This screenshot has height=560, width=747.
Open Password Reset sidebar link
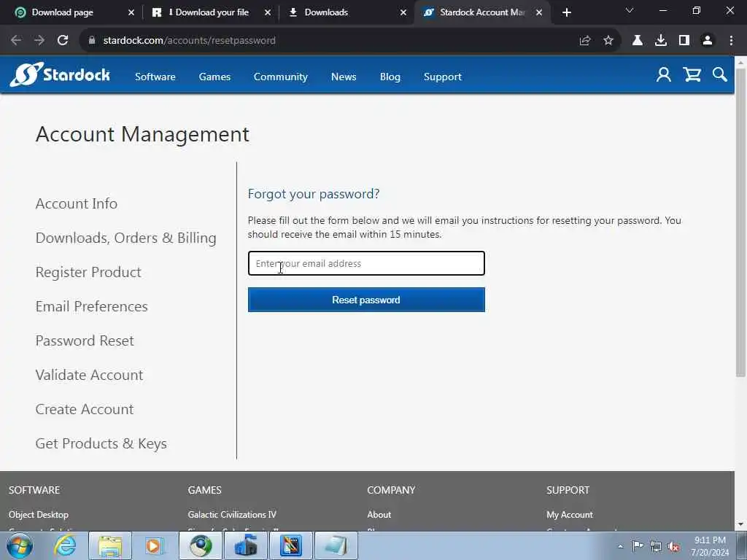[x=85, y=341]
